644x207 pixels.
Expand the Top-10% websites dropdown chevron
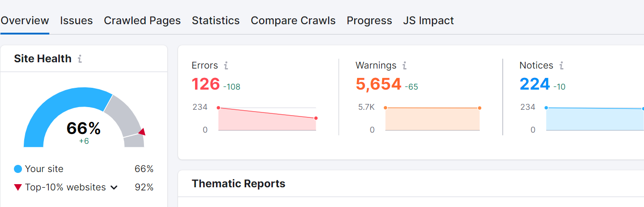[x=114, y=187]
